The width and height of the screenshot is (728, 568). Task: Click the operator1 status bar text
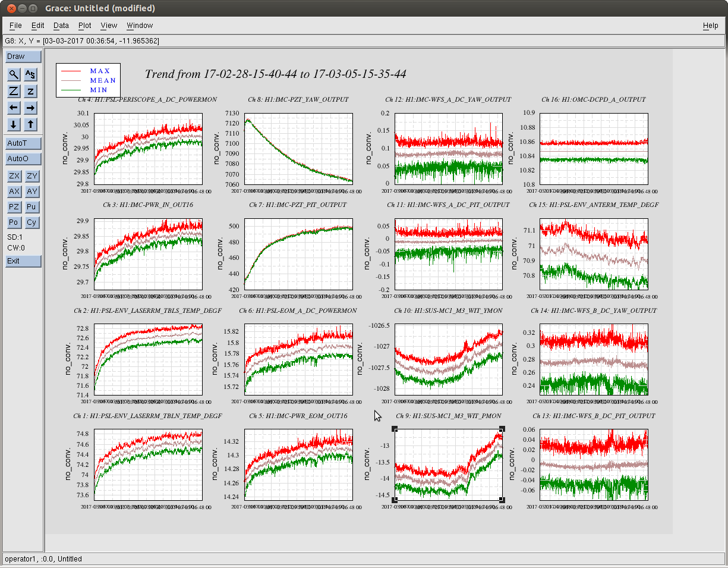[43, 559]
